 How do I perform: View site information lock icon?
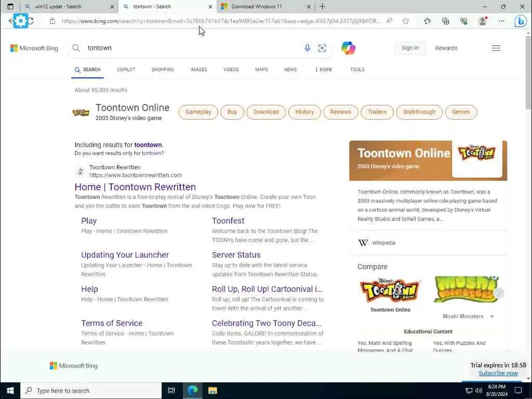[x=52, y=21]
